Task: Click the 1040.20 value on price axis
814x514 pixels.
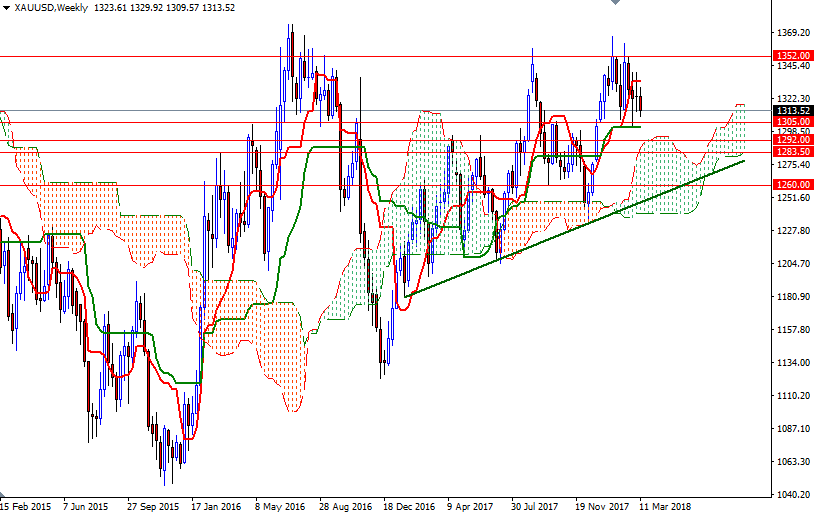Action: point(793,495)
